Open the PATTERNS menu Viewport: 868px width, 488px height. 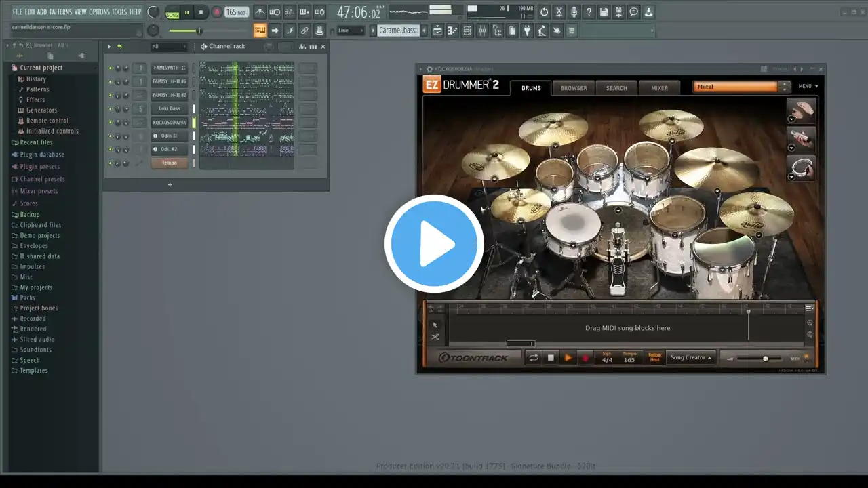coord(60,12)
